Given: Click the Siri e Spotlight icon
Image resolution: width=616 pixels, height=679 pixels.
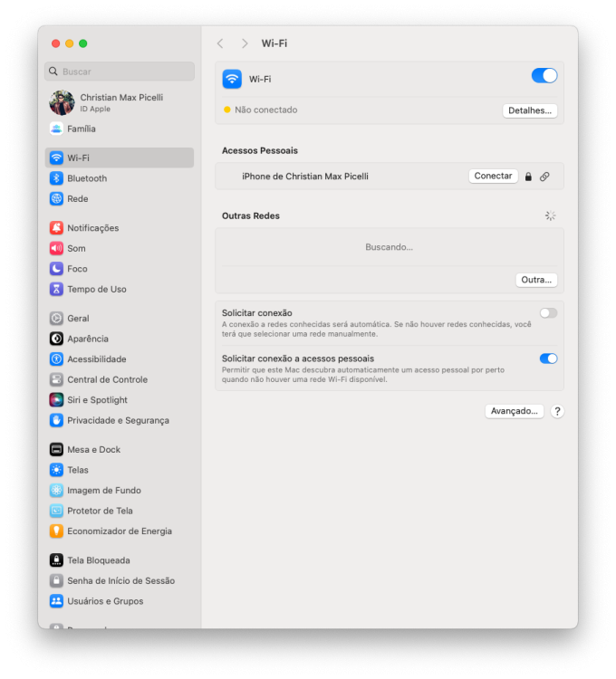Looking at the screenshot, I should point(56,399).
